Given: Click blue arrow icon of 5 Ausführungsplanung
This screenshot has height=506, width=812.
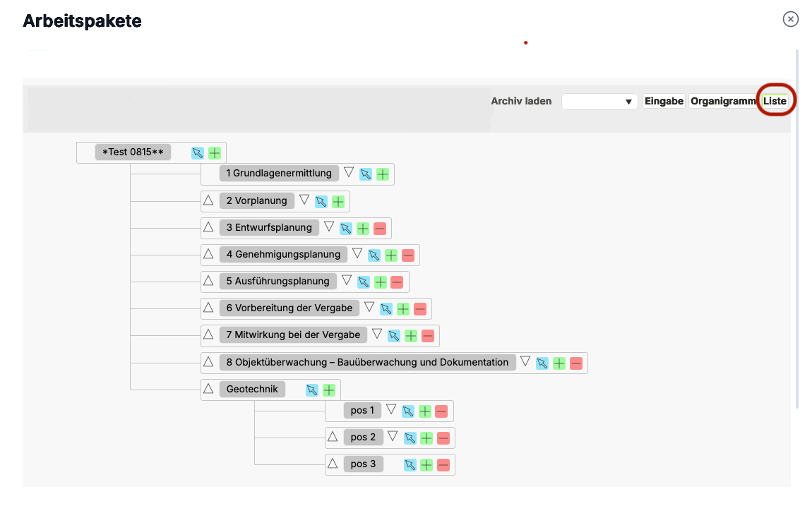Looking at the screenshot, I should 363,282.
